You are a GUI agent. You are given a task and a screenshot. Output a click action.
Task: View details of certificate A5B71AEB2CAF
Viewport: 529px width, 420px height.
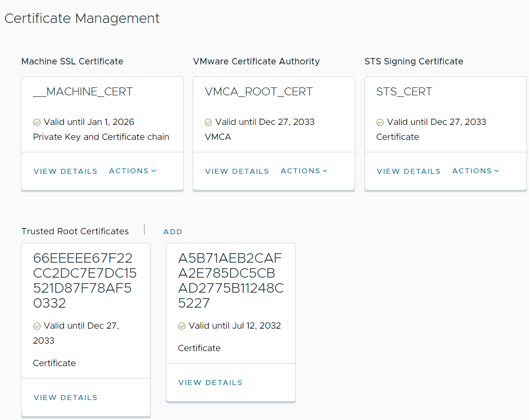point(210,383)
